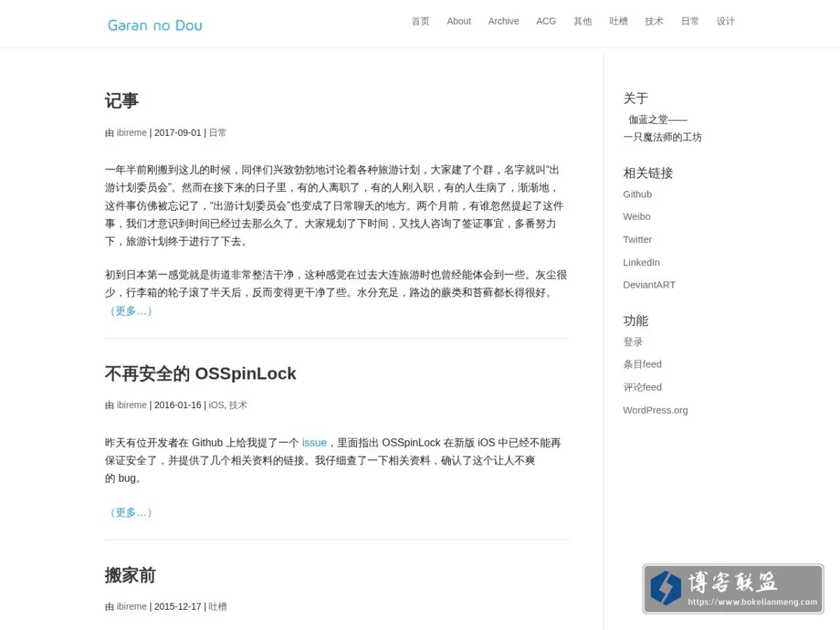Open the Archive menu item
Viewport: 840px width, 630px height.
click(x=503, y=21)
